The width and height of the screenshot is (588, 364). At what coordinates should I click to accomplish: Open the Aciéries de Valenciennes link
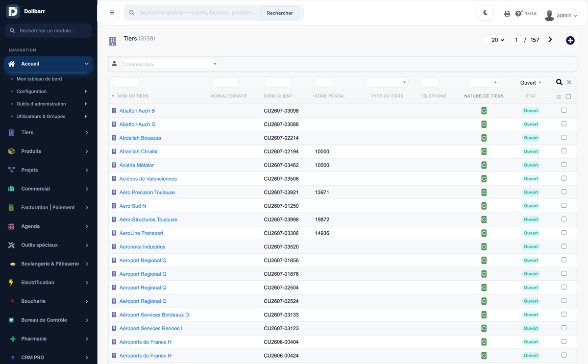pos(148,179)
